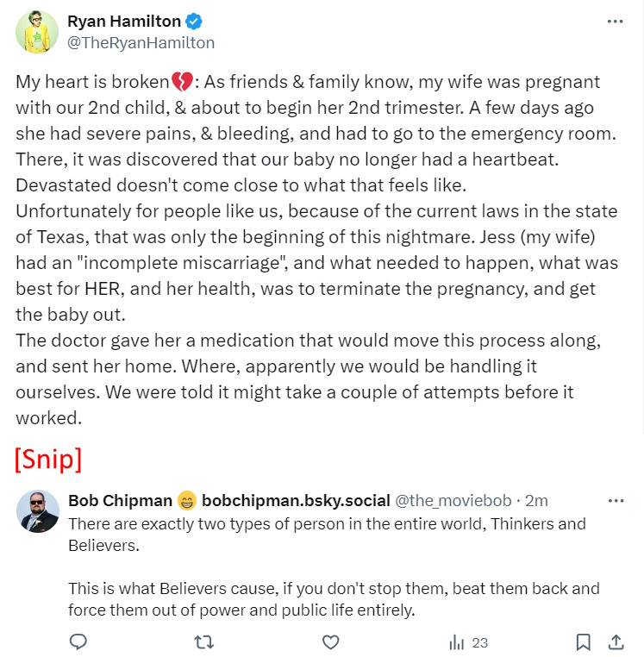This screenshot has width=644, height=657.
Task: Visit the @TheRyanHamilton handle link
Action: tap(141, 42)
